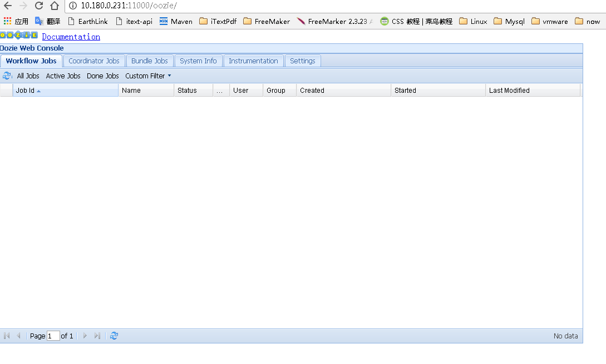Viewport: 606px width, 364px height.
Task: Refresh the grid from the bottom pager
Action: coord(114,336)
